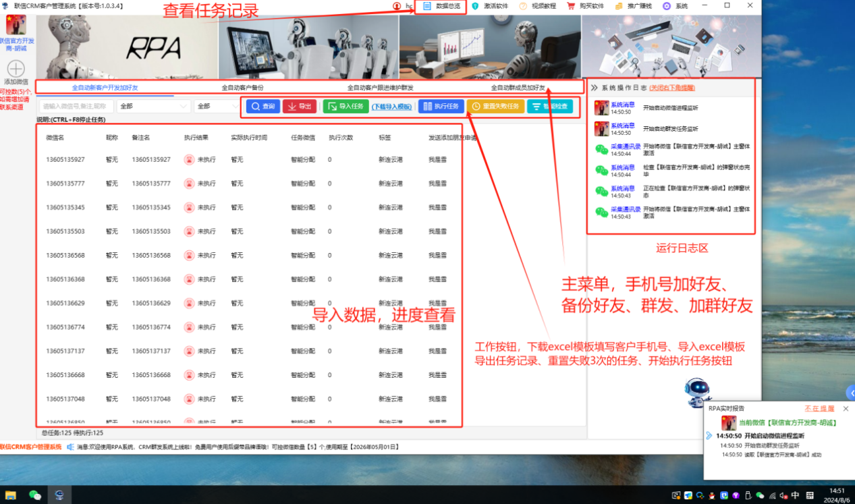
Task: Click the network icon in the system tray
Action: tap(772, 495)
